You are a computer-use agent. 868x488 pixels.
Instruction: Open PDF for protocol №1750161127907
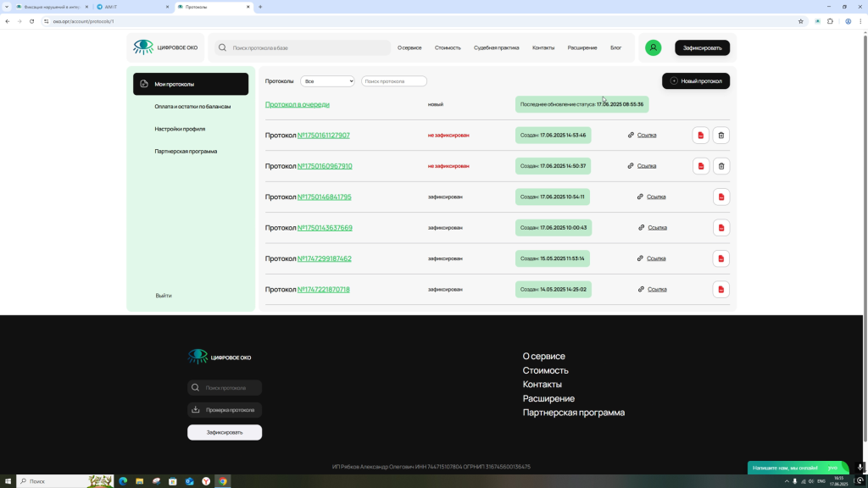pos(701,136)
